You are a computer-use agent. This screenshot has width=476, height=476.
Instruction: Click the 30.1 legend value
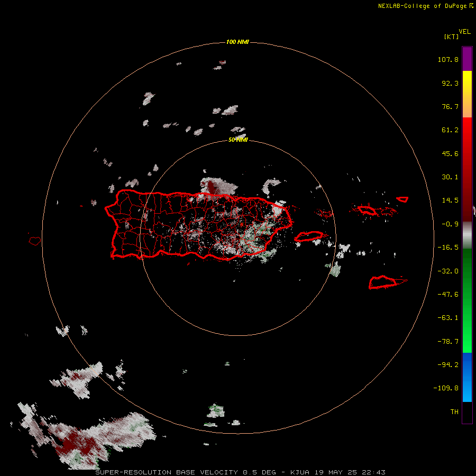pyautogui.click(x=450, y=177)
